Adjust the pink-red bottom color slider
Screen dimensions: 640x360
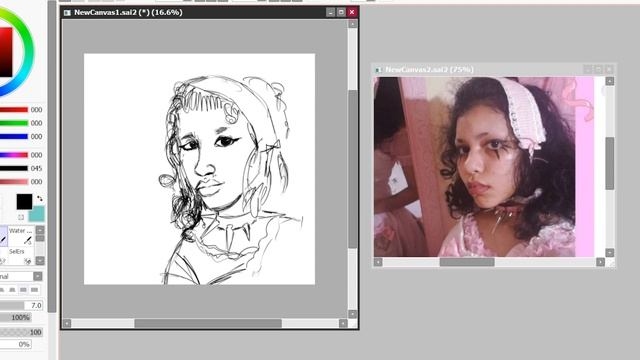tap(14, 182)
